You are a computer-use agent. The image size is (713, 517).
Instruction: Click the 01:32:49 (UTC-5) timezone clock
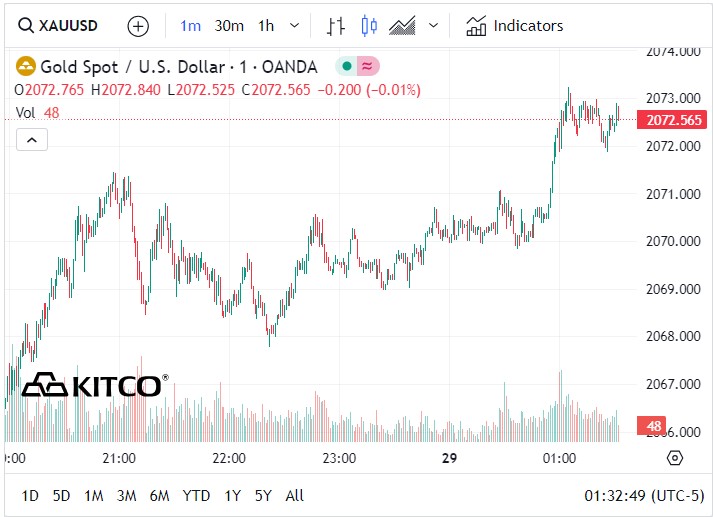(642, 495)
